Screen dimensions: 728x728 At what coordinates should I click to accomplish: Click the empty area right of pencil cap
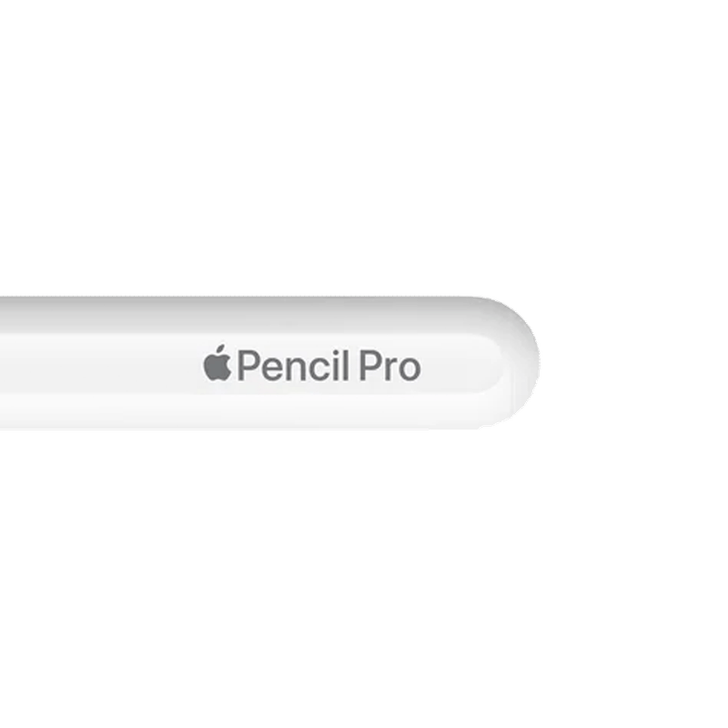point(633,362)
